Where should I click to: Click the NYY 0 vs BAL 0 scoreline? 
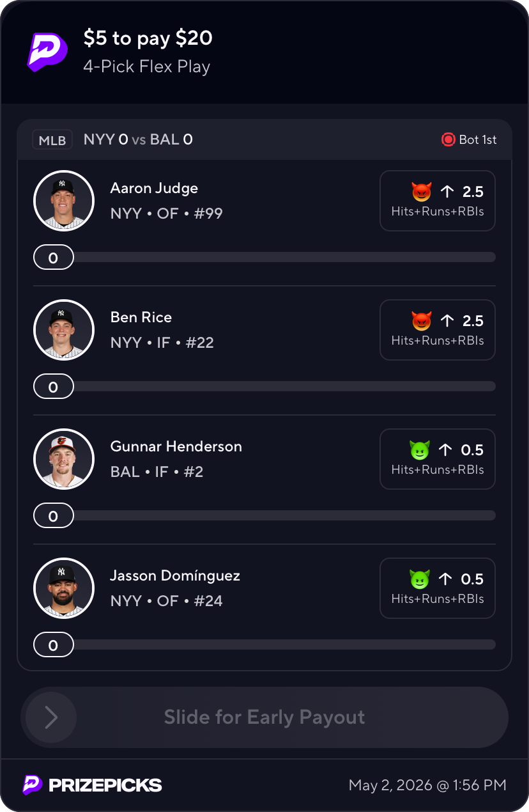pos(138,139)
